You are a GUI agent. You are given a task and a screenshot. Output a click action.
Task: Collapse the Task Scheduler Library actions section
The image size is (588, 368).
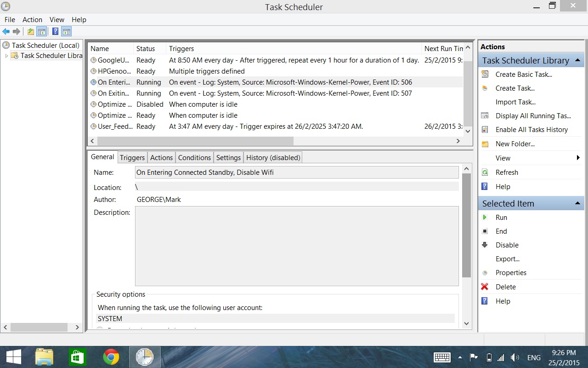577,60
